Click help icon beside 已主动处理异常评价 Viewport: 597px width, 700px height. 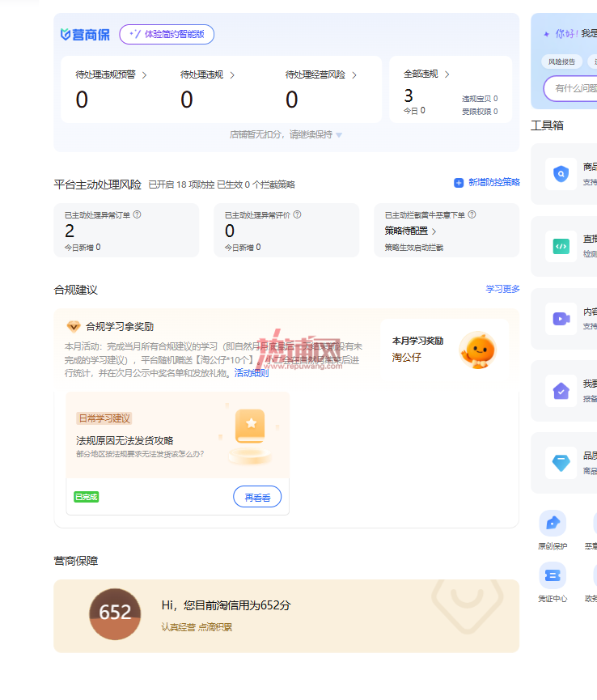[297, 214]
